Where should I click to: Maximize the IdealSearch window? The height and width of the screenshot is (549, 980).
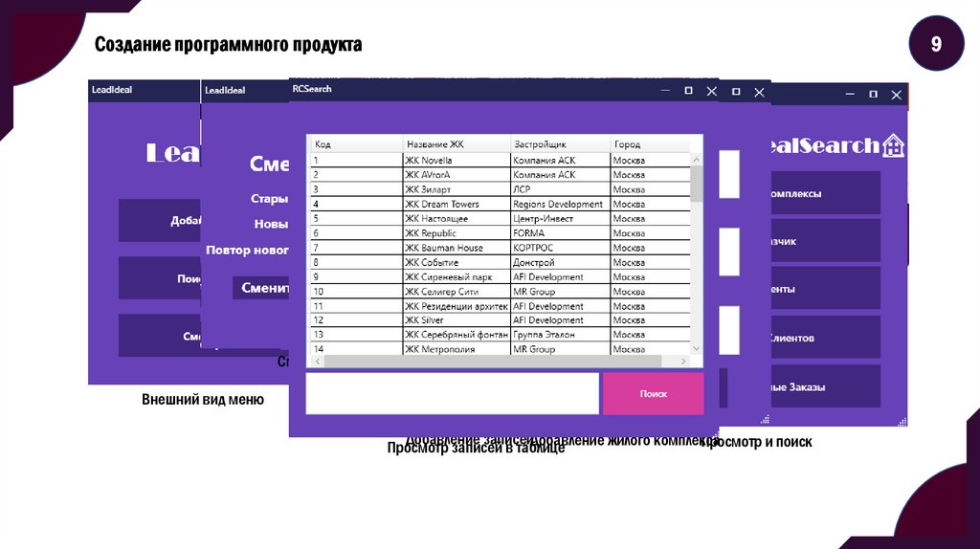(873, 95)
